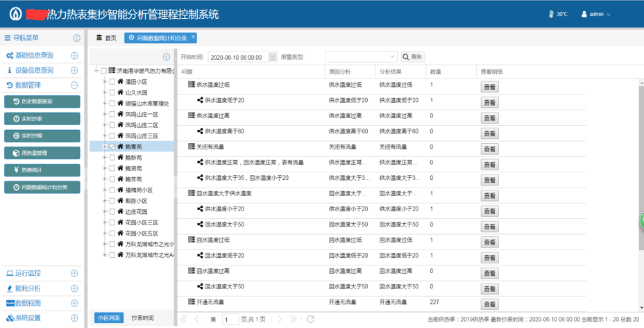Switch to the 首页 tab

(x=106, y=38)
